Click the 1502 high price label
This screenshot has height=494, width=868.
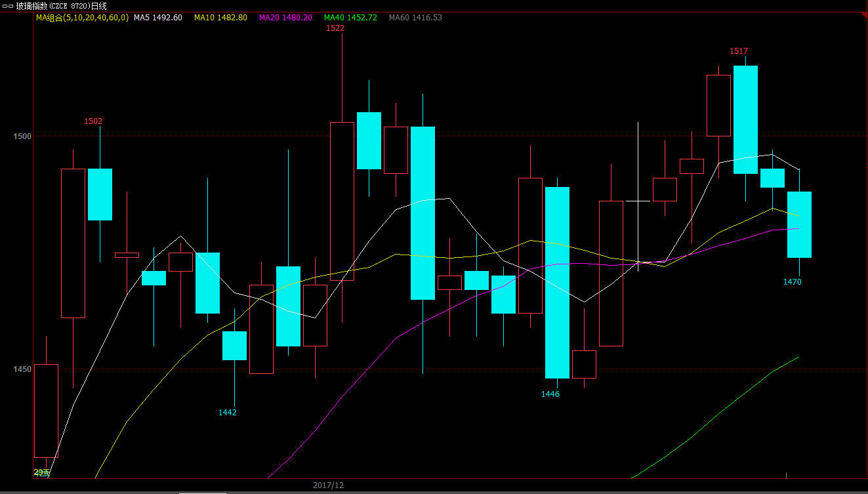click(x=93, y=121)
